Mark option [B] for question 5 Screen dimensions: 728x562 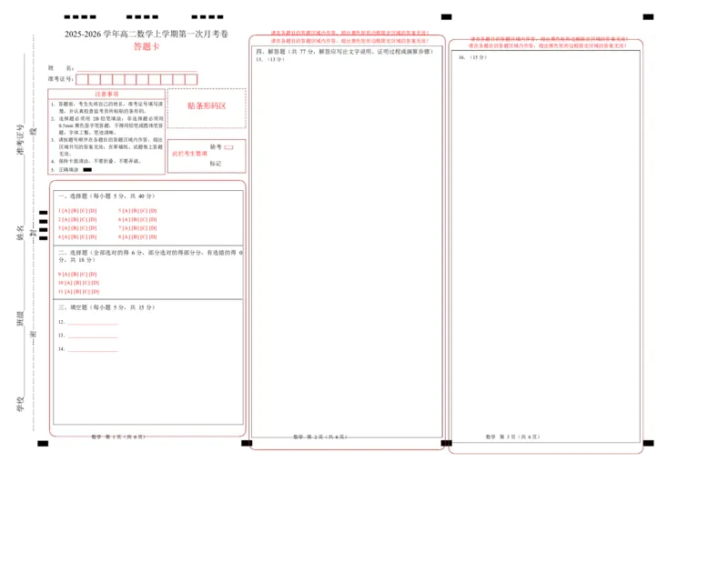point(134,210)
